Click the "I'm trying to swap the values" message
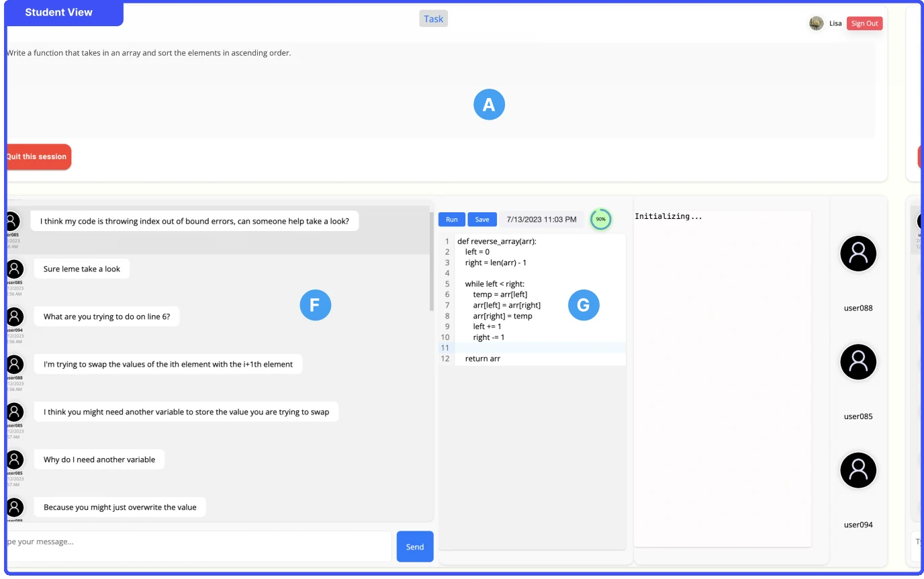 pyautogui.click(x=168, y=364)
